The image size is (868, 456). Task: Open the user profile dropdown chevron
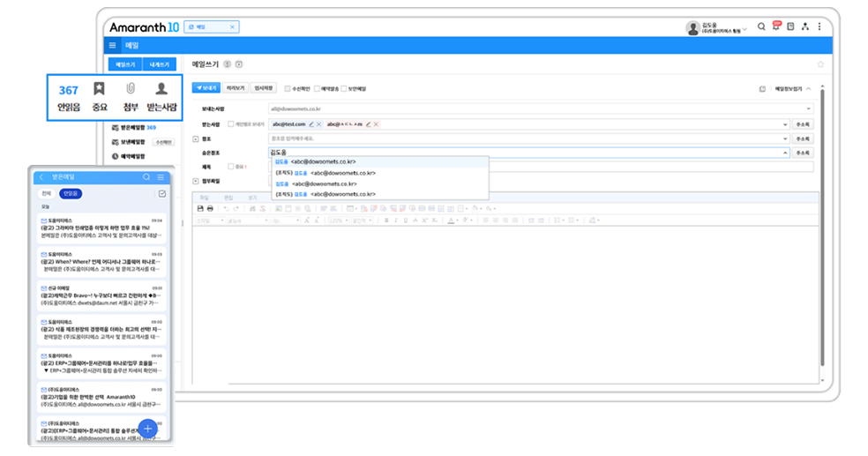(745, 29)
